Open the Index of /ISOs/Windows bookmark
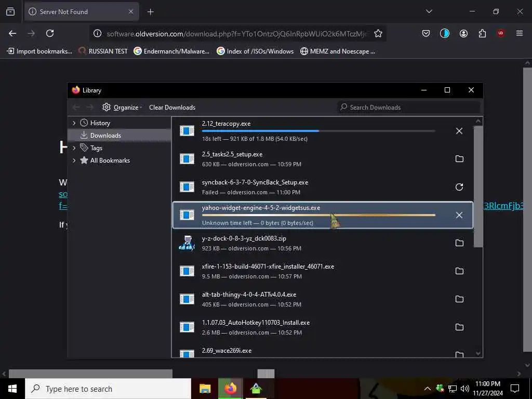Viewport: 532px width, 399px height. click(255, 51)
